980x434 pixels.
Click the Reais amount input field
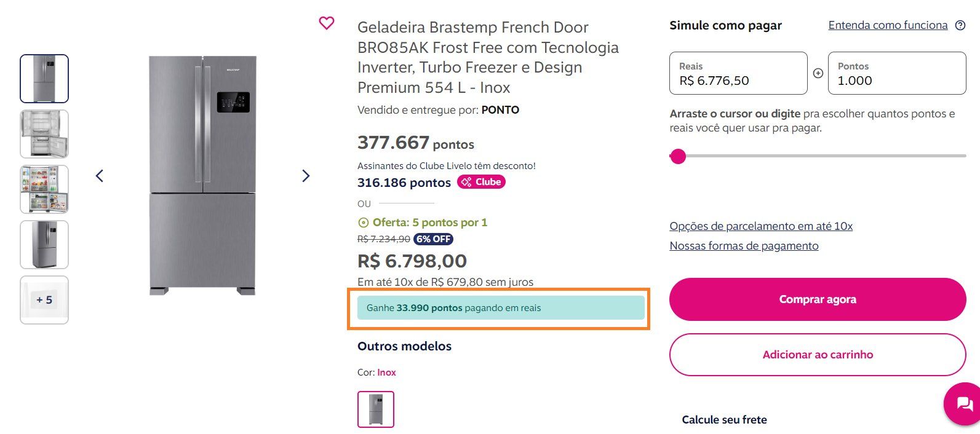pyautogui.click(x=738, y=73)
